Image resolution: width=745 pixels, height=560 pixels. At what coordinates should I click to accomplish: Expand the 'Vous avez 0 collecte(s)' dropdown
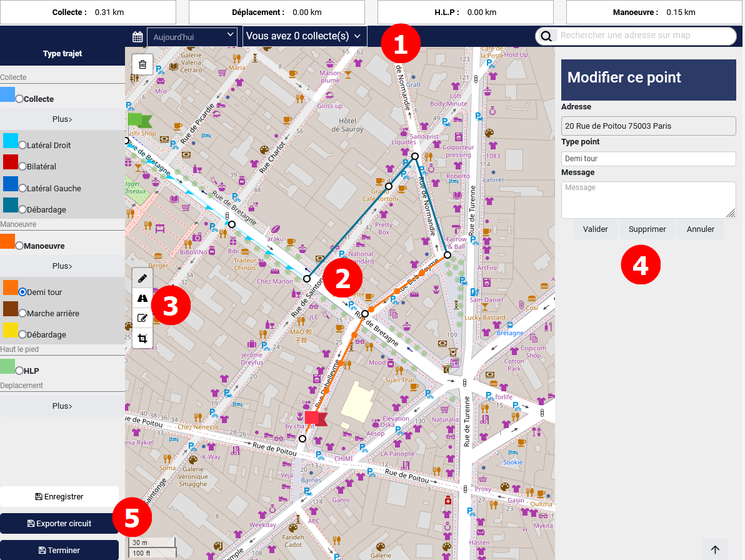(x=304, y=36)
